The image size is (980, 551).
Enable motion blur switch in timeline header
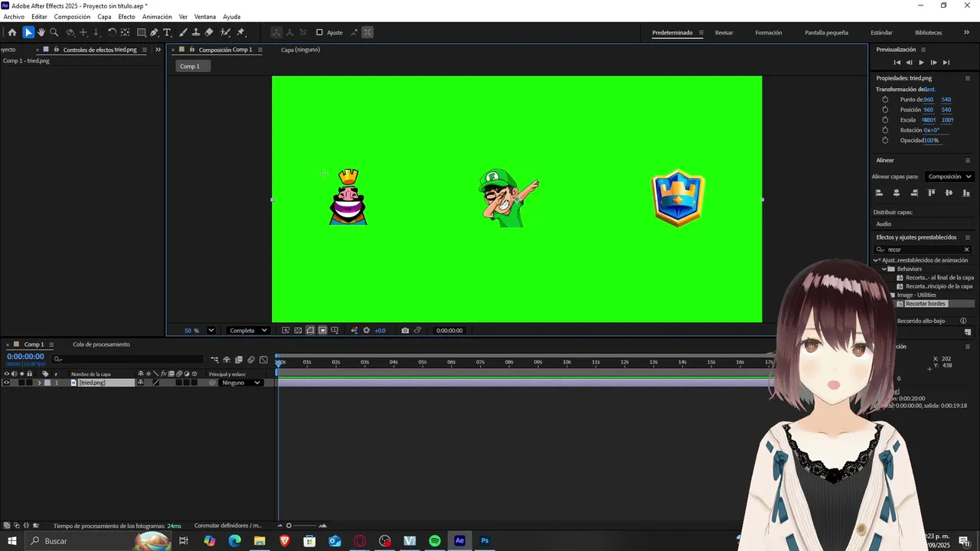click(x=251, y=360)
